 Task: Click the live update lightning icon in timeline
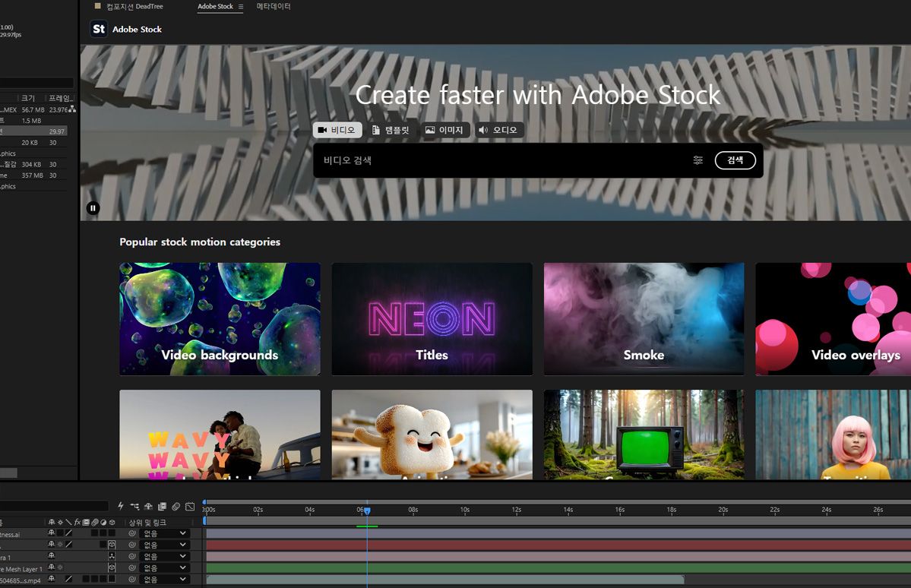(121, 506)
